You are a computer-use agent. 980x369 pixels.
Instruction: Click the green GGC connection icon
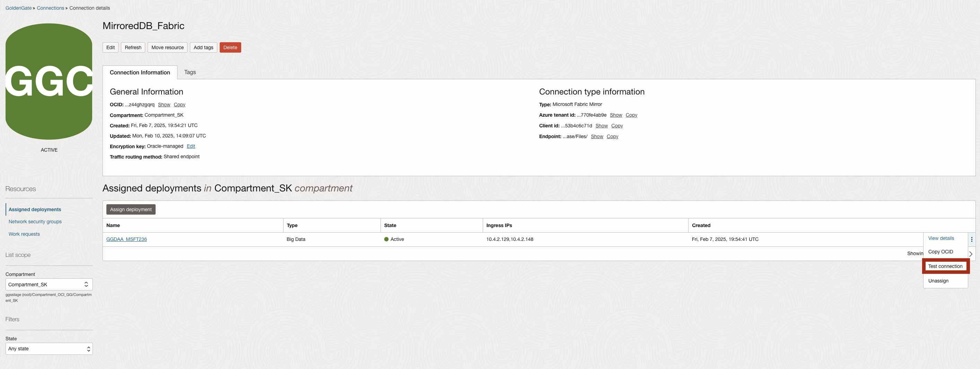[49, 81]
